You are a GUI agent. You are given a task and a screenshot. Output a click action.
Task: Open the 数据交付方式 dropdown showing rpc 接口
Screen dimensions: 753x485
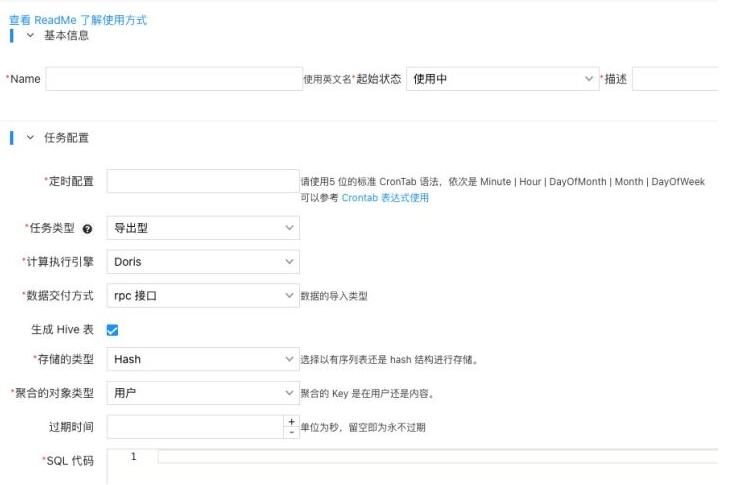tap(203, 295)
